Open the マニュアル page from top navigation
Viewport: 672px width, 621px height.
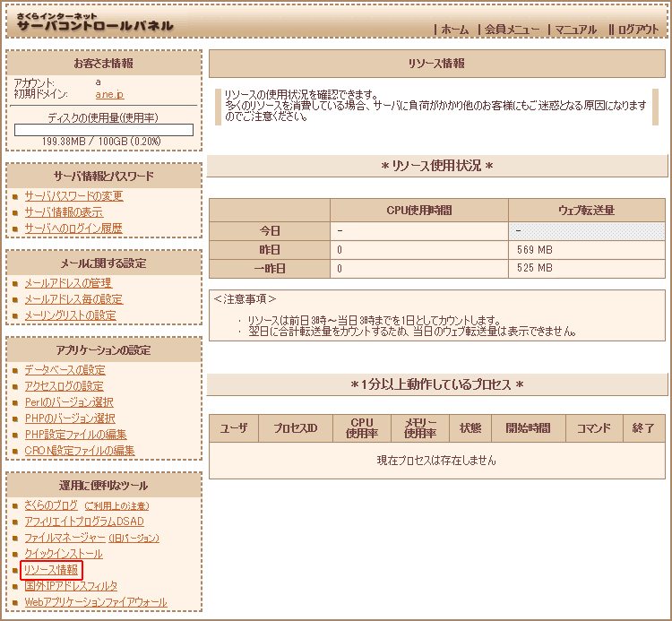[575, 30]
